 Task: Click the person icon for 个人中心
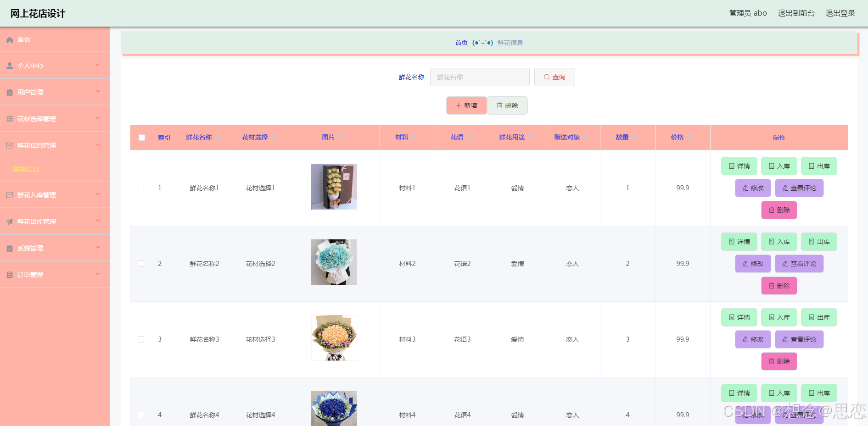point(10,66)
